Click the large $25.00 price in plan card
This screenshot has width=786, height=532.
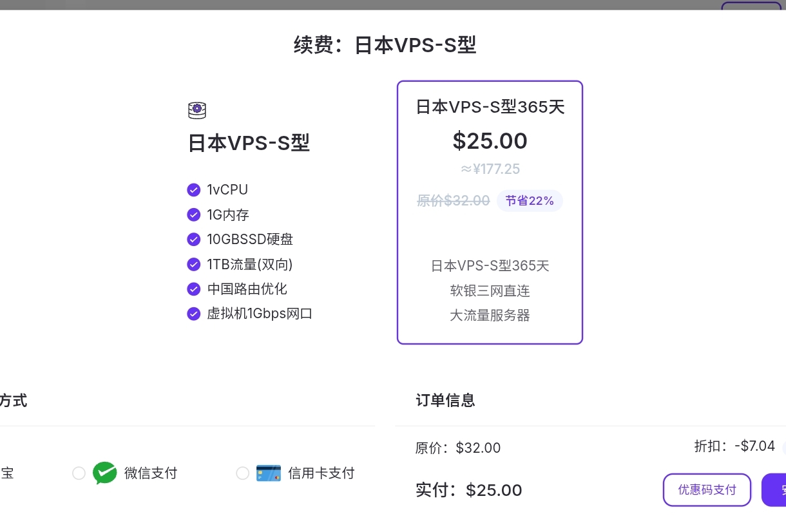click(x=490, y=140)
